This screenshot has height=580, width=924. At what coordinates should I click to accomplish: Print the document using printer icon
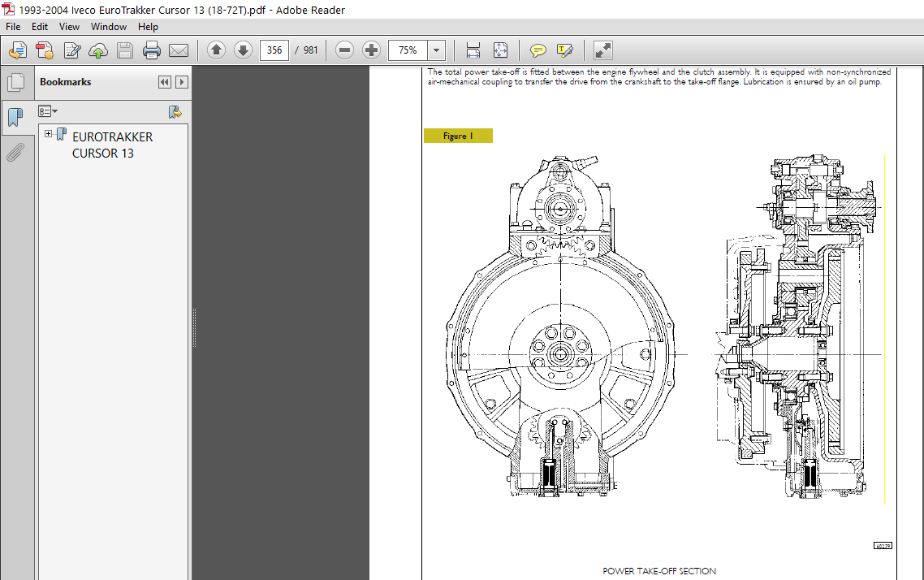coord(152,50)
